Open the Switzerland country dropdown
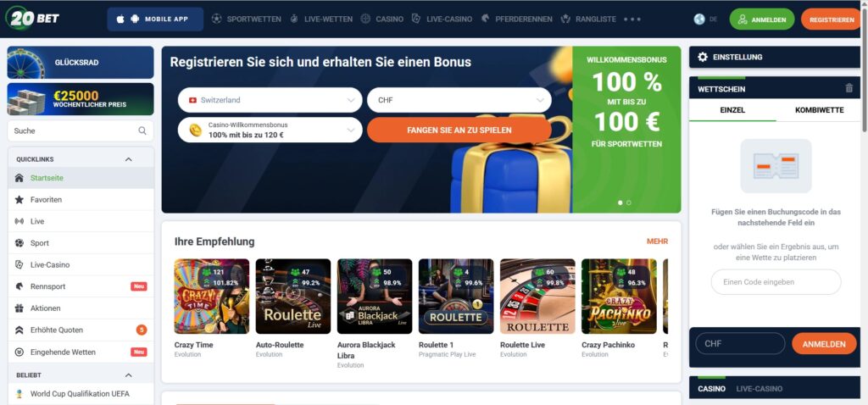 (x=270, y=100)
